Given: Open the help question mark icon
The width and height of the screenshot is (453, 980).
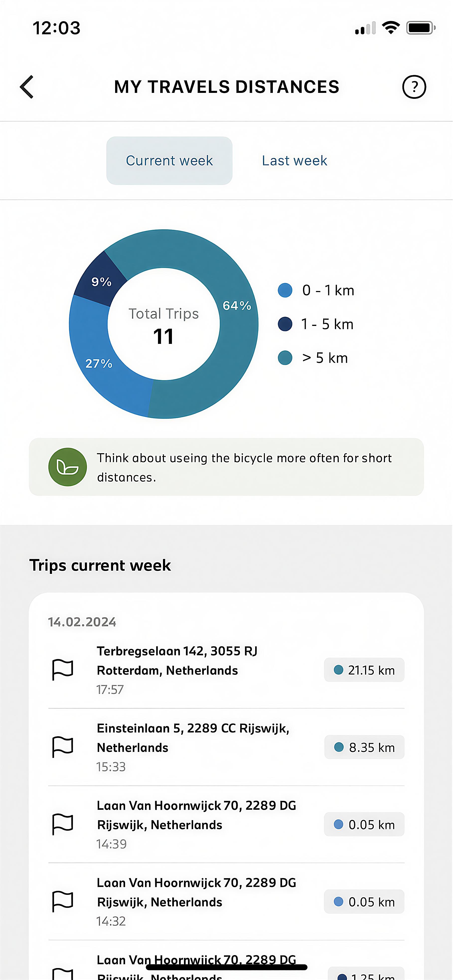Looking at the screenshot, I should (x=414, y=87).
